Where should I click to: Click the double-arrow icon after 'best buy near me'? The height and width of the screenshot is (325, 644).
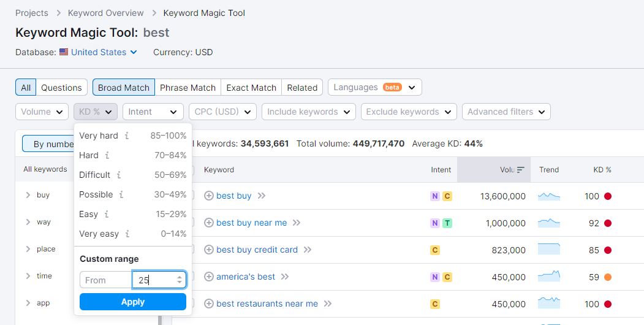pyautogui.click(x=297, y=223)
